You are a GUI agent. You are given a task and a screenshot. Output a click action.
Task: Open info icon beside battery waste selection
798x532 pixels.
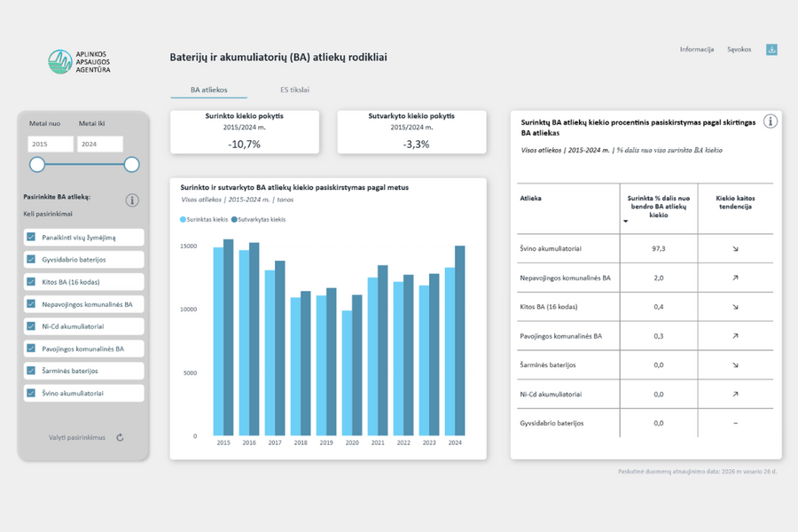point(132,200)
